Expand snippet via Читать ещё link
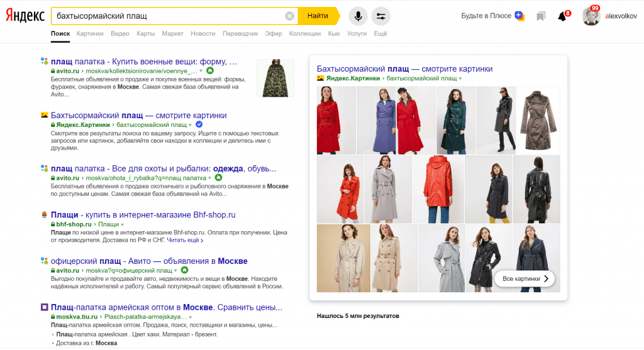 click(x=185, y=240)
